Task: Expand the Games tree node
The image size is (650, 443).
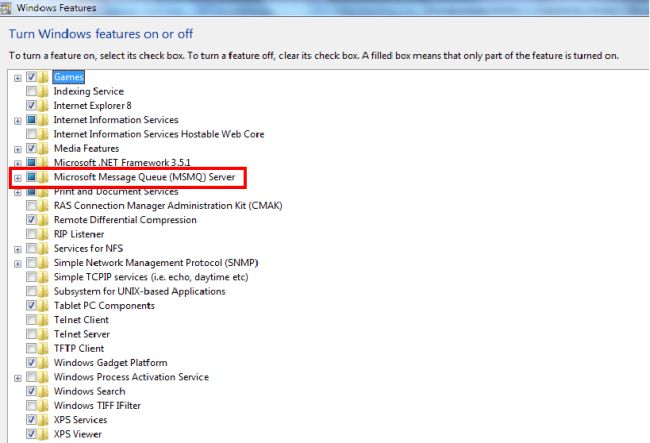Action: (x=18, y=78)
